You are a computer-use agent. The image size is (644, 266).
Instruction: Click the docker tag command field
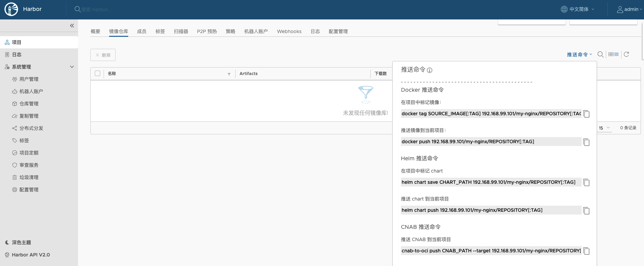pyautogui.click(x=491, y=114)
